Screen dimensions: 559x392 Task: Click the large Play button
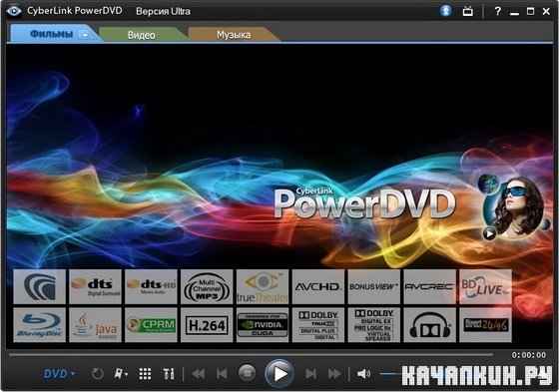[x=279, y=373]
